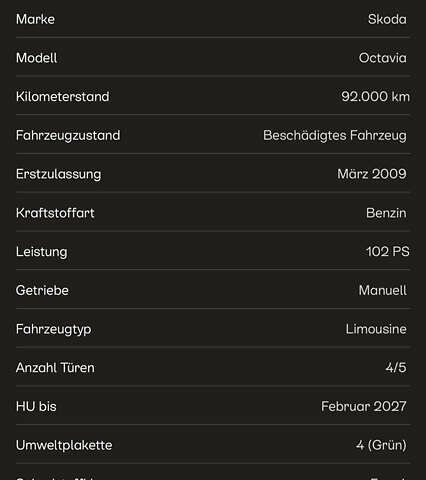Viewport: 426px width, 480px height.
Task: Select the Fahrzeugzustand label
Action: pyautogui.click(x=68, y=135)
